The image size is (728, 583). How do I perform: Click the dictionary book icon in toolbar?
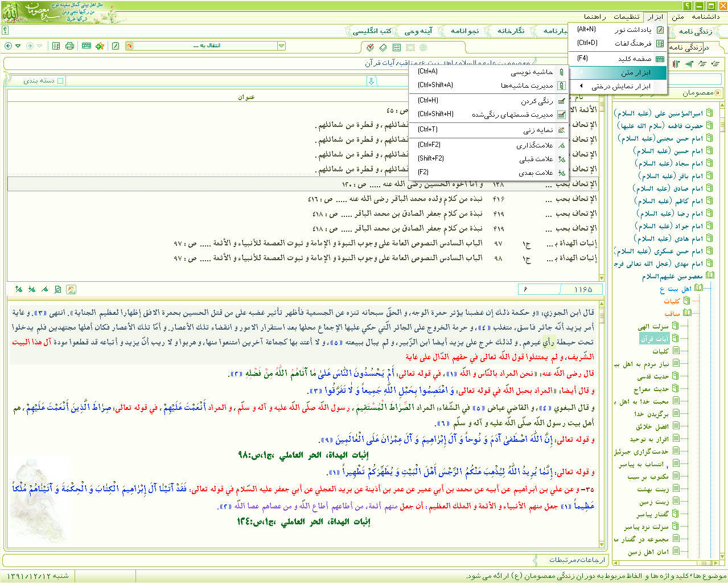coord(56,46)
